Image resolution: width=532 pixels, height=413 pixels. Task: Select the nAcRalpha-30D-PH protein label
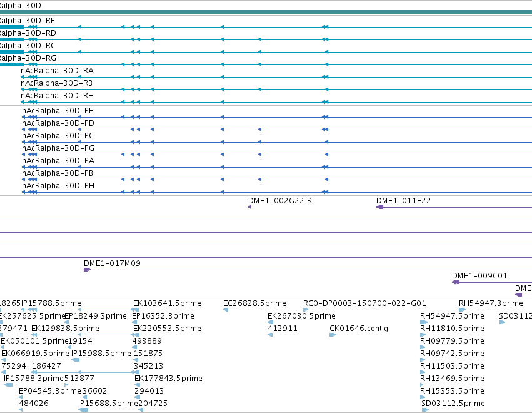58,186
